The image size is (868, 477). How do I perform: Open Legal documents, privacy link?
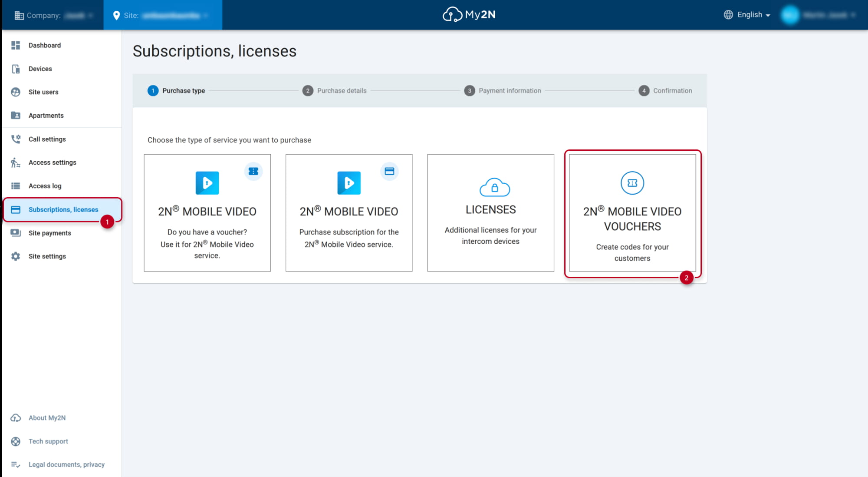click(x=62, y=465)
